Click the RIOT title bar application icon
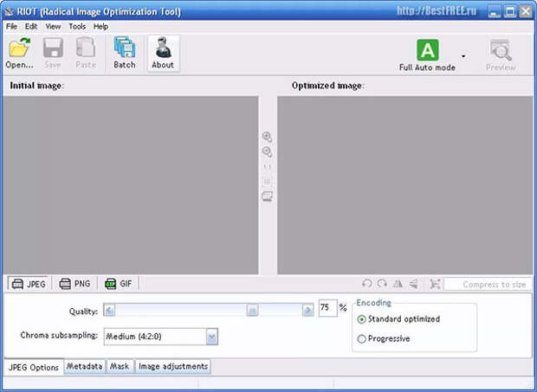The image size is (537, 392). click(x=10, y=11)
